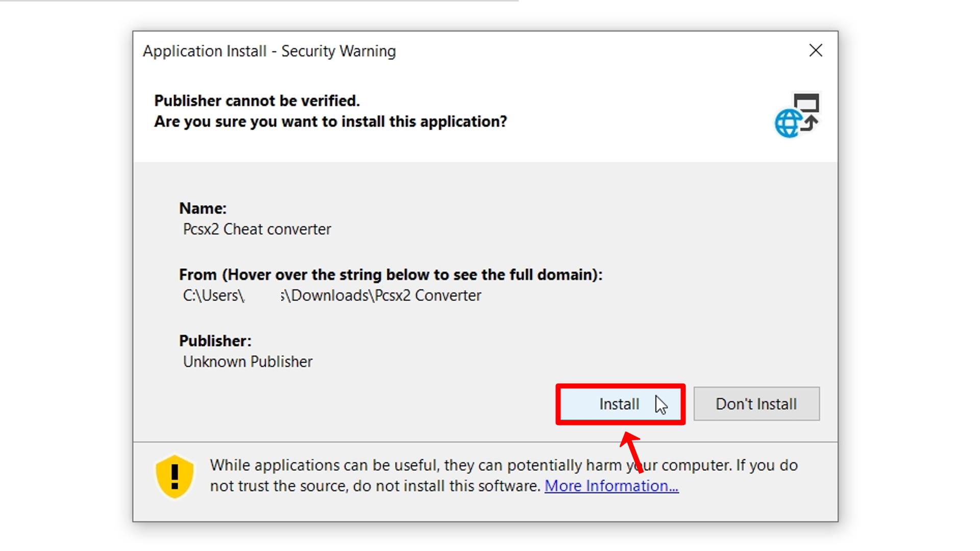Click the 'From (Hover over the string...)' label
Screen dimensions: 980x551
(x=390, y=275)
